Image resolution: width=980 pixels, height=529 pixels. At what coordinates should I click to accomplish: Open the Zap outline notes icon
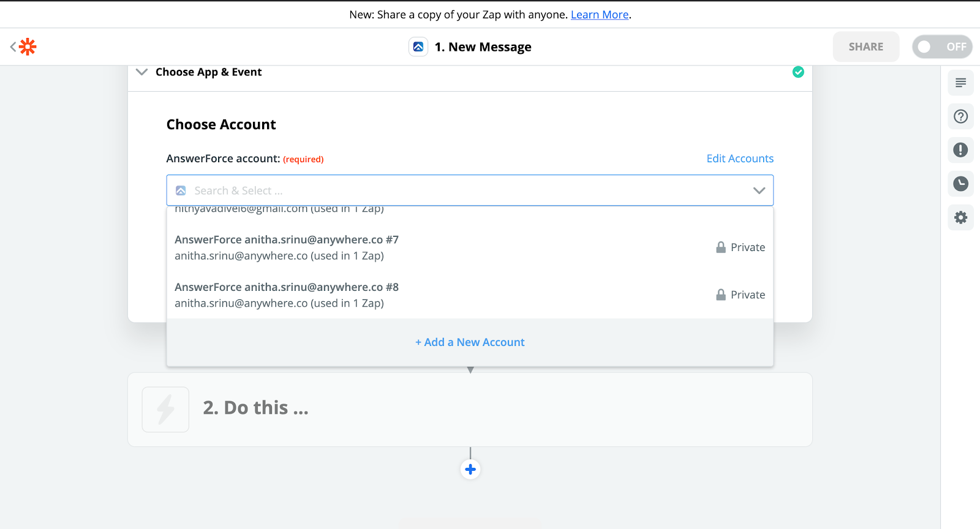pyautogui.click(x=960, y=83)
